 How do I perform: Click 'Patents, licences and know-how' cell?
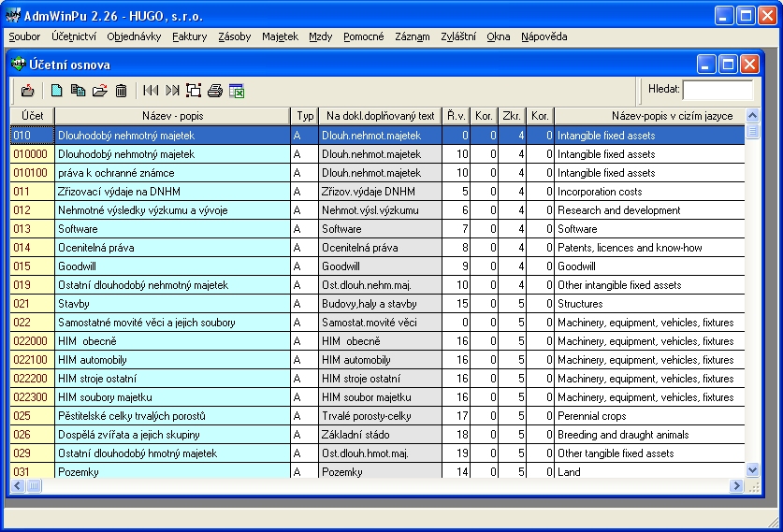tap(649, 248)
